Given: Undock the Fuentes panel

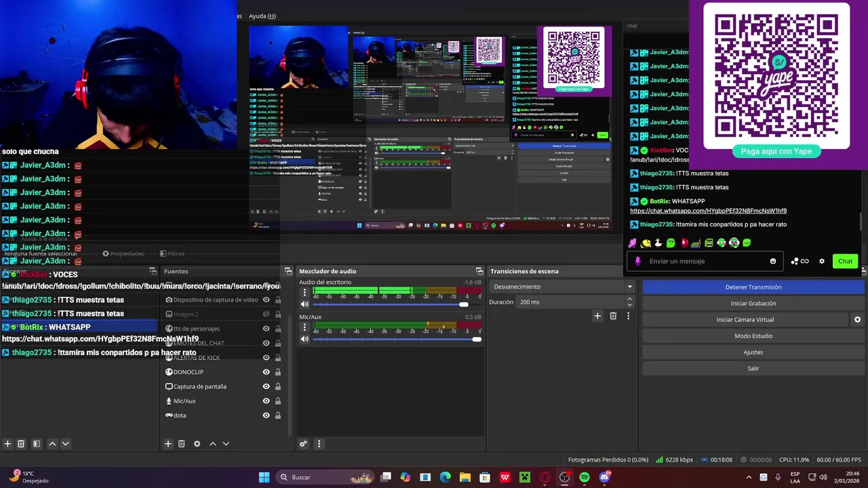Looking at the screenshot, I should click(288, 271).
